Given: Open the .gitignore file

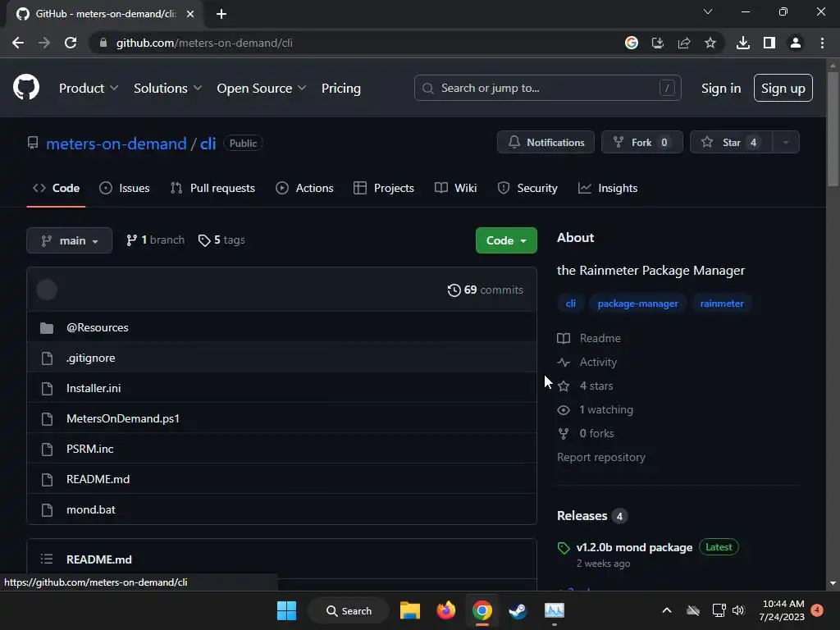Looking at the screenshot, I should coord(90,358).
